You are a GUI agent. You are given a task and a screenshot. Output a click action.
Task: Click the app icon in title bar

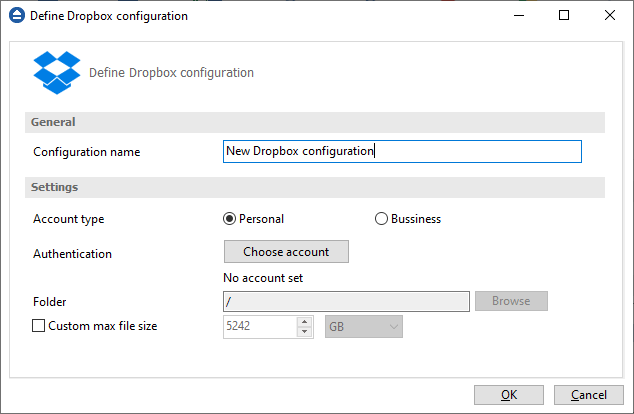tap(17, 15)
